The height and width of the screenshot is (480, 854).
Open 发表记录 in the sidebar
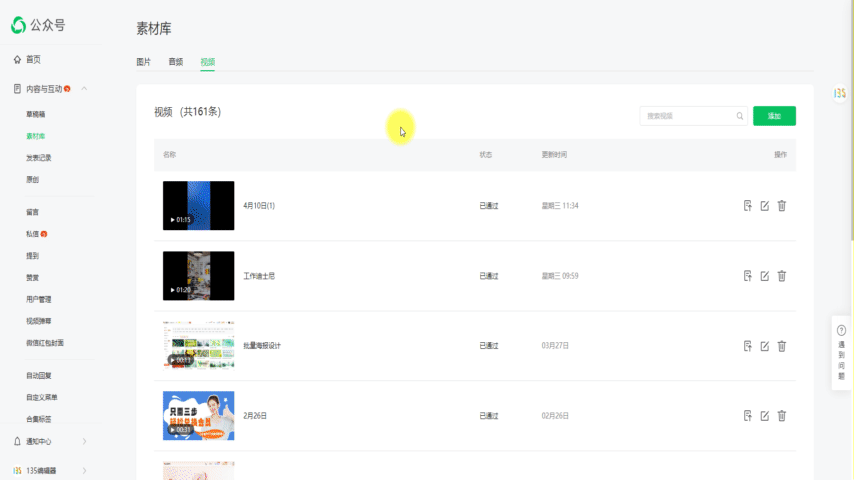(x=39, y=158)
